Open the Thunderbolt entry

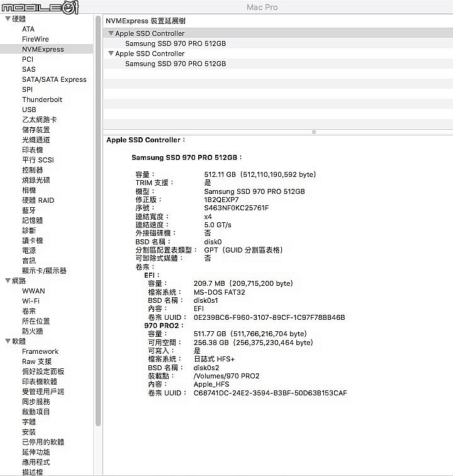pos(42,99)
